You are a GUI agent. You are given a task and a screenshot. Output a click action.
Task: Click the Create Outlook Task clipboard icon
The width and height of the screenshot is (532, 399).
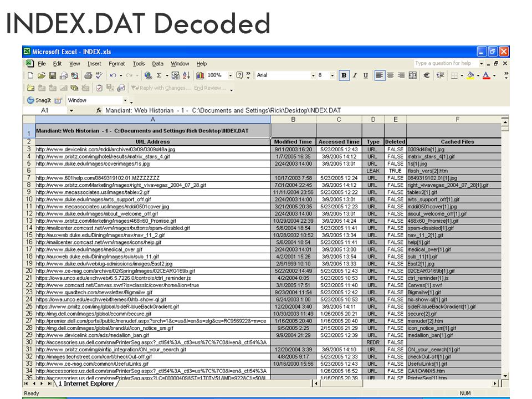click(99, 88)
